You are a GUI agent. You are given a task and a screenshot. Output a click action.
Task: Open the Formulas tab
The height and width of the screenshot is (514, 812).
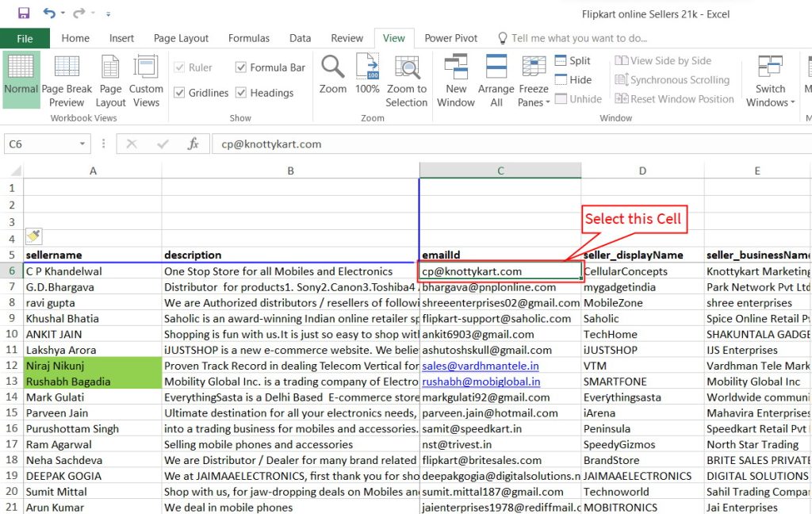(249, 38)
